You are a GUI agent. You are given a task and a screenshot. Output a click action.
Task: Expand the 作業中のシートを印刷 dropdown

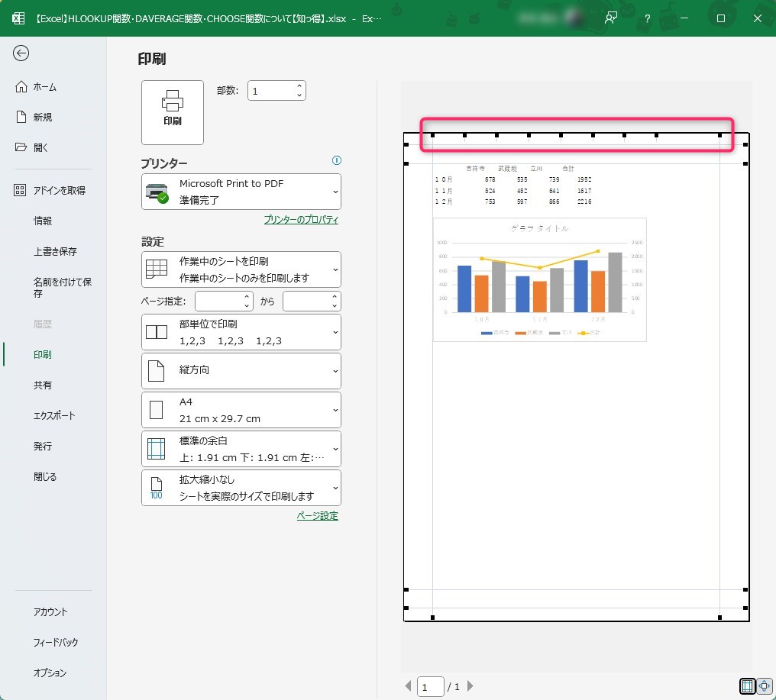241,269
